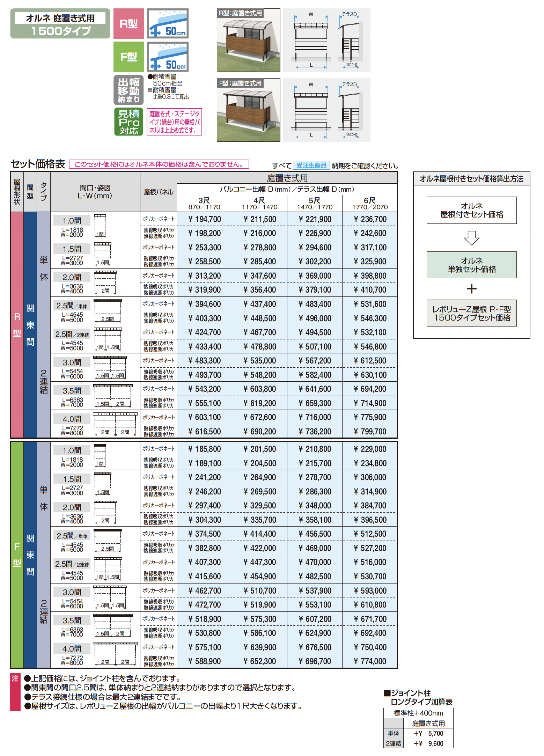The width and height of the screenshot is (544, 756).
Task: Click the price ¥396,500 cell
Action: (x=370, y=520)
